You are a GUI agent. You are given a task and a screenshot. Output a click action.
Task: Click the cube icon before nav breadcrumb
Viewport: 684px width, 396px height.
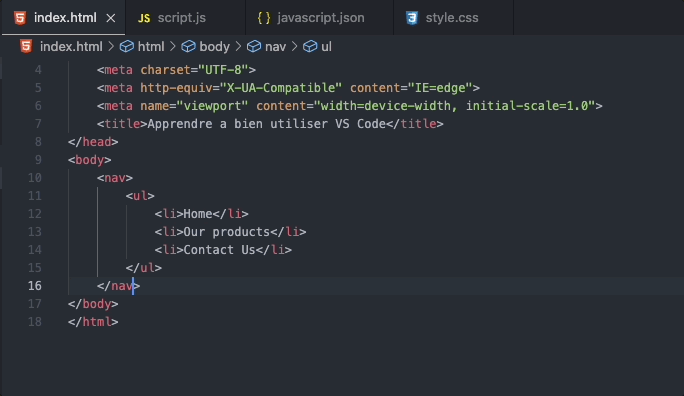(x=254, y=46)
